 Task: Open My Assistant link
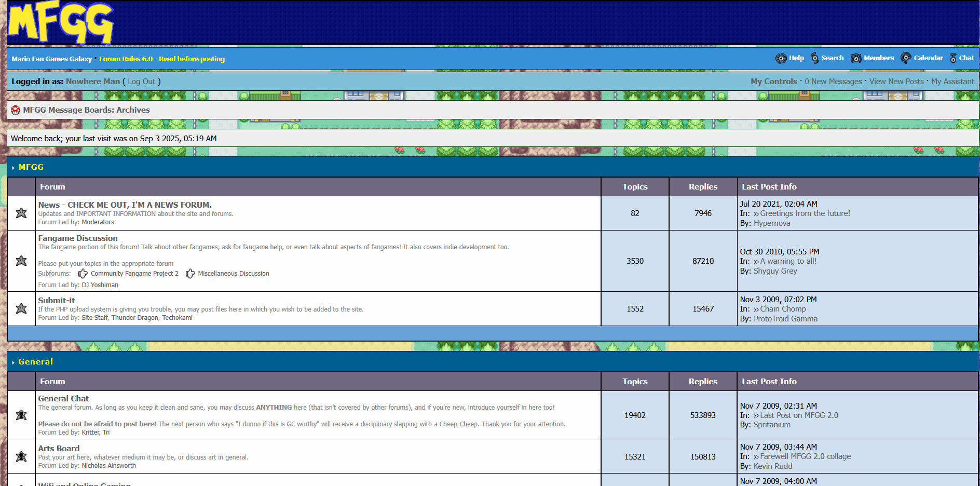(952, 82)
